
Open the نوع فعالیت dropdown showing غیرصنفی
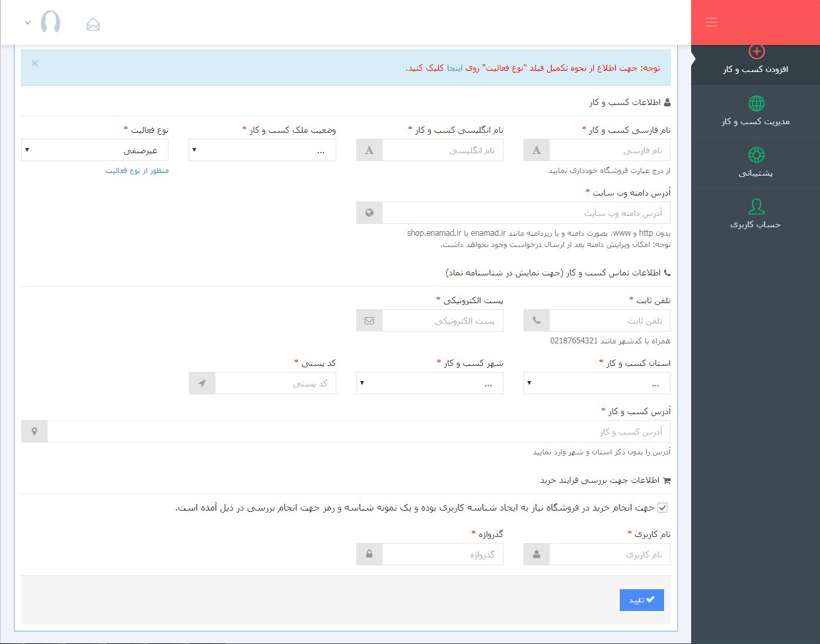click(94, 150)
